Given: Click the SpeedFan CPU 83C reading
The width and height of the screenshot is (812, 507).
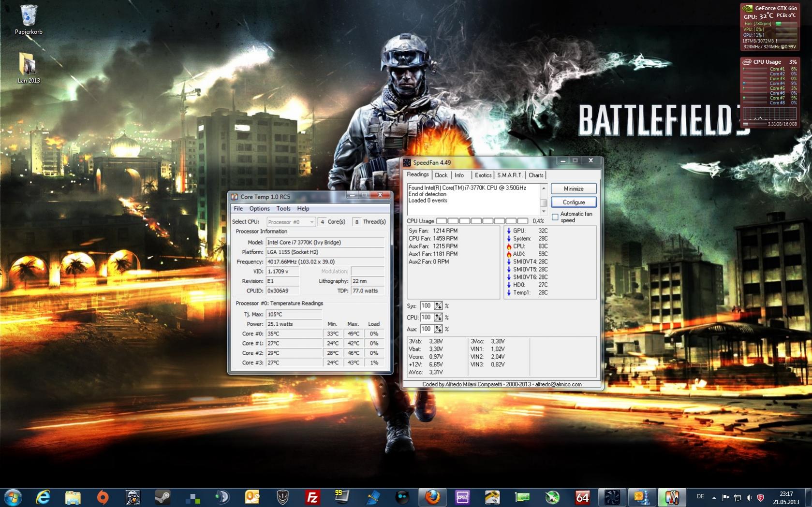Looking at the screenshot, I should point(528,246).
